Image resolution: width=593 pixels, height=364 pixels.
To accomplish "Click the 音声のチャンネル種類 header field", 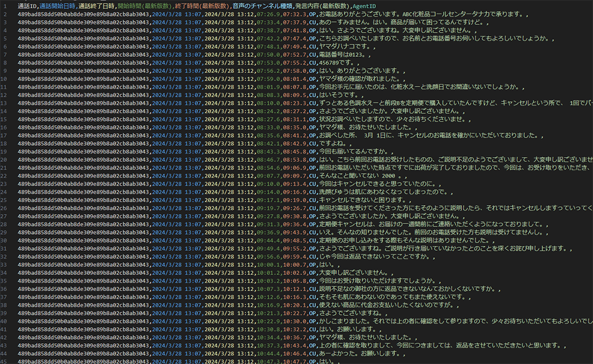I will [x=262, y=6].
